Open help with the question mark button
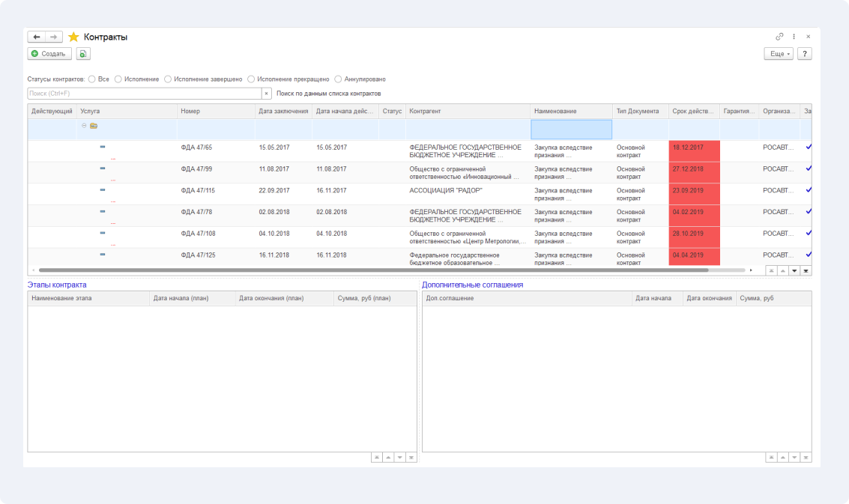849x504 pixels. 805,54
